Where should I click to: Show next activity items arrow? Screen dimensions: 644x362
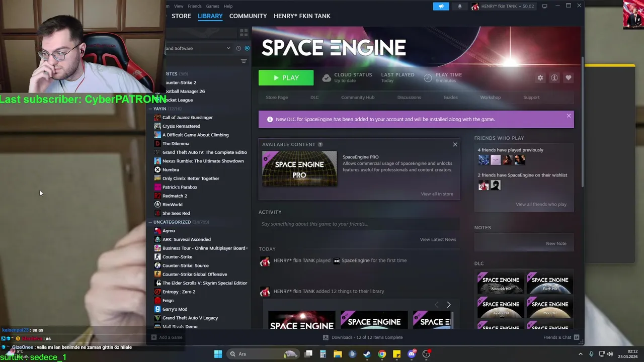click(x=449, y=305)
